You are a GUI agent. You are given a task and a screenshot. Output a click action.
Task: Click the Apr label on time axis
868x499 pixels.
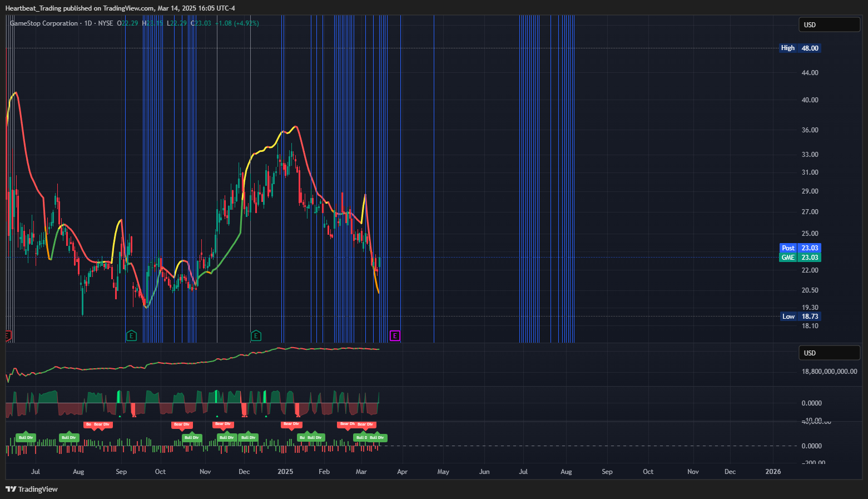pos(403,471)
